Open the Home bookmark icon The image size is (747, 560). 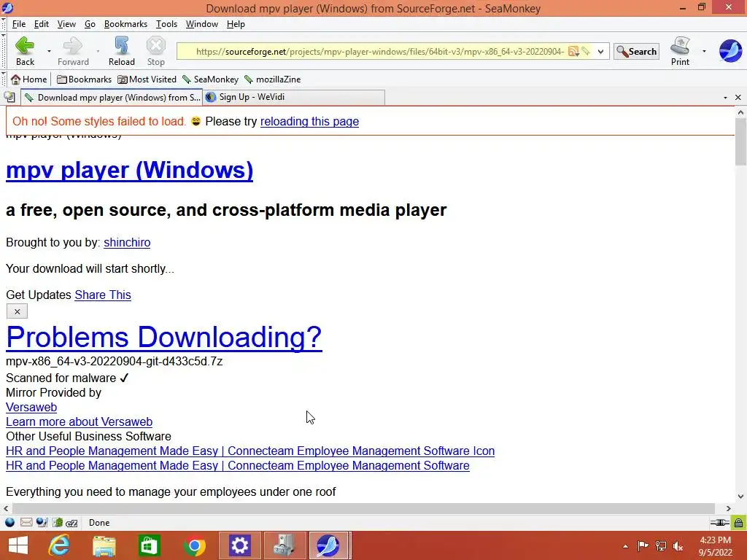[28, 79]
